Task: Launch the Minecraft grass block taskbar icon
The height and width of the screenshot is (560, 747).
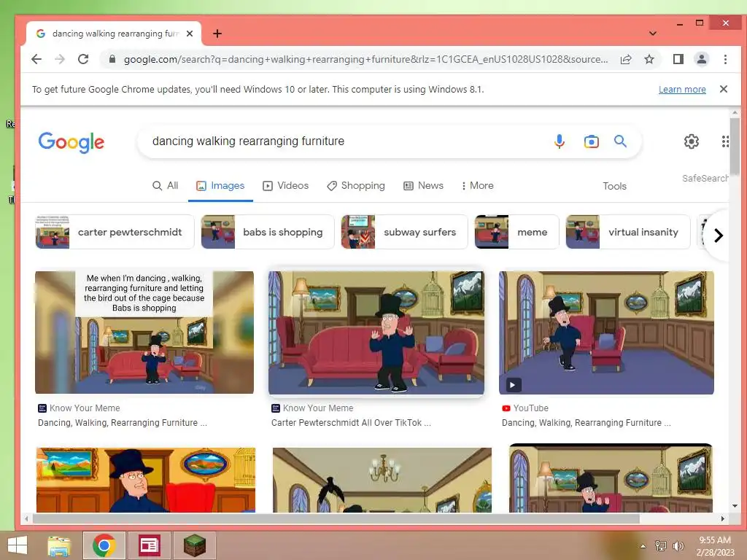Action: 195,545
